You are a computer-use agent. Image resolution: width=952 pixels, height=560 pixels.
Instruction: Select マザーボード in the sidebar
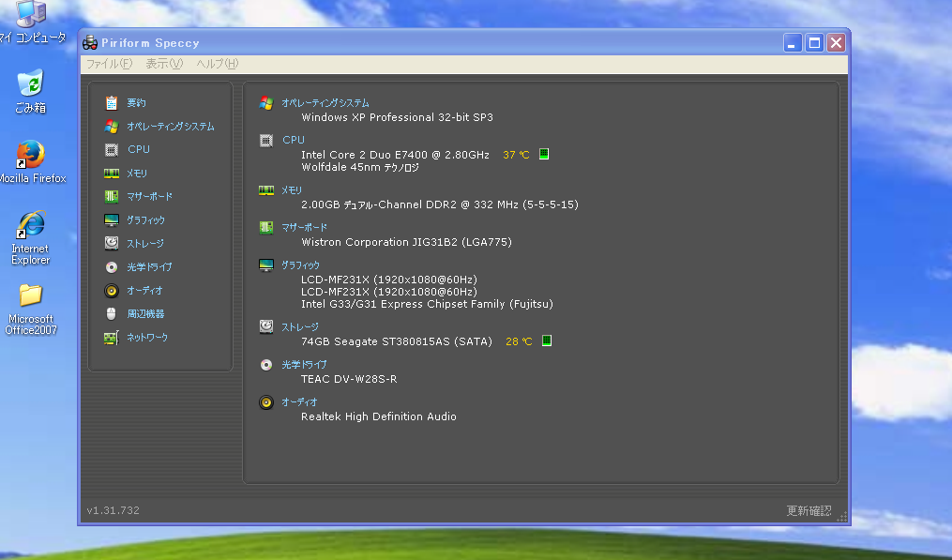(x=149, y=196)
